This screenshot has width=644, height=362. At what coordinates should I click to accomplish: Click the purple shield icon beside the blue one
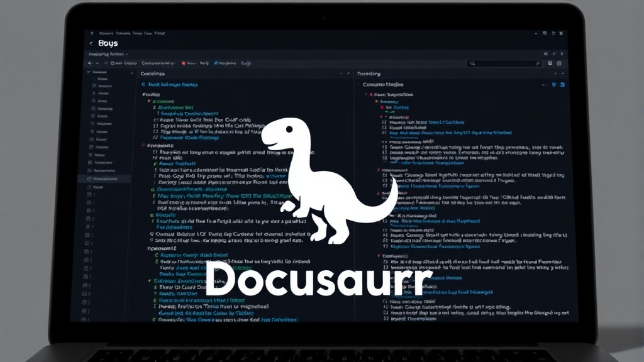pyautogui.click(x=554, y=85)
